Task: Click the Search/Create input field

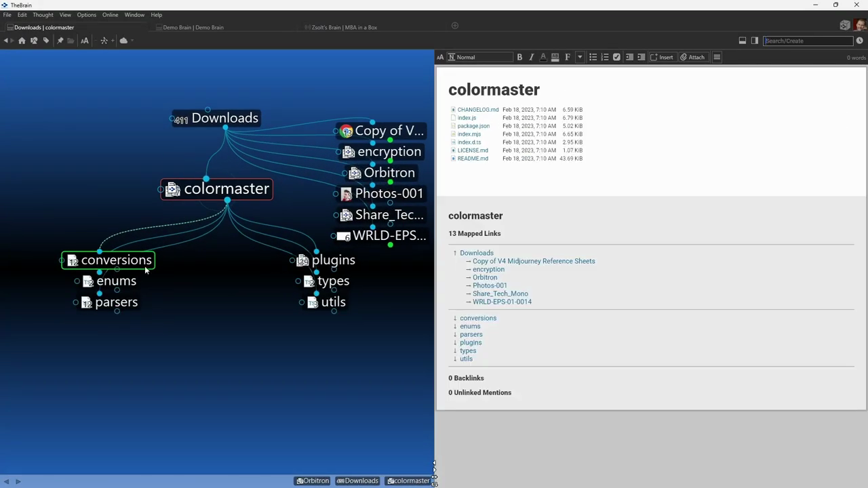Action: [x=808, y=41]
